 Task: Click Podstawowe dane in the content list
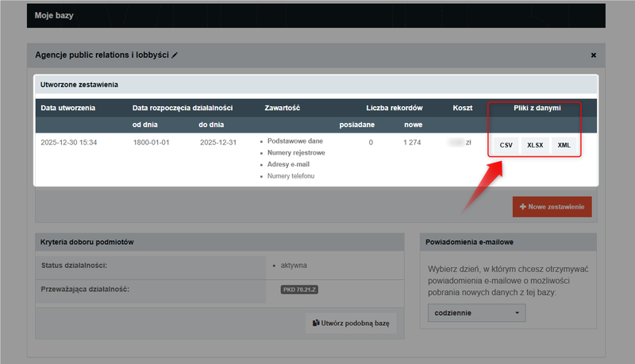click(295, 141)
